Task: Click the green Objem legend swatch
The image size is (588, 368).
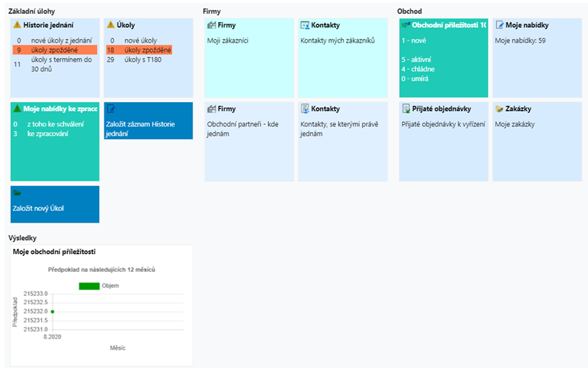Action: (89, 286)
